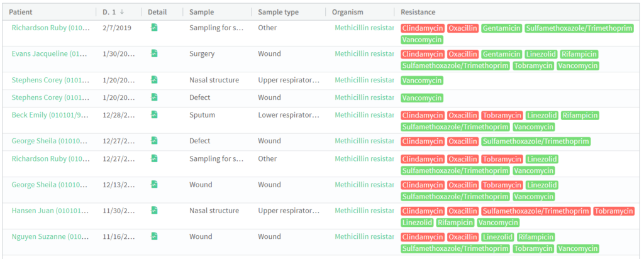644x259 pixels.
Task: Select red Sulfamethoxazole/Trimethoprim tag in Hansen Juan row
Action: (x=536, y=211)
